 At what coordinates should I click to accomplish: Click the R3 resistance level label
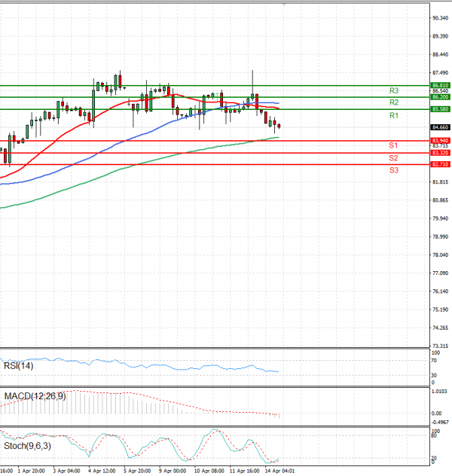(394, 91)
